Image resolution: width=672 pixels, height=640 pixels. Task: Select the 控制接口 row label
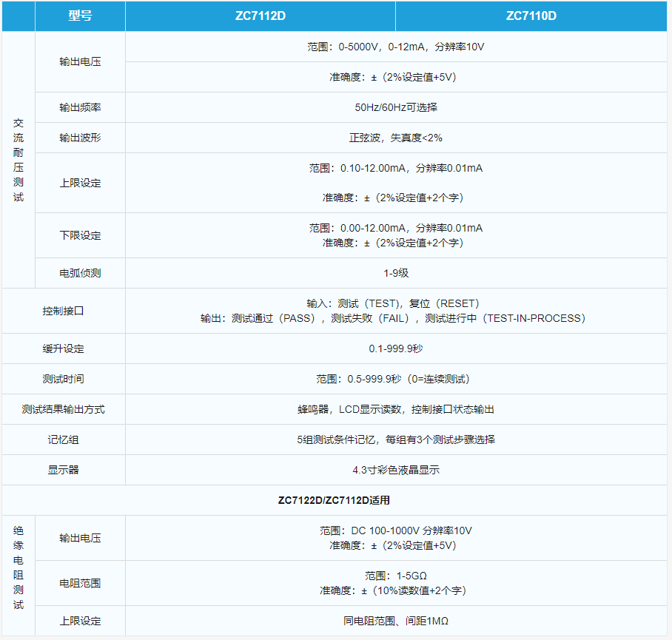click(x=62, y=310)
